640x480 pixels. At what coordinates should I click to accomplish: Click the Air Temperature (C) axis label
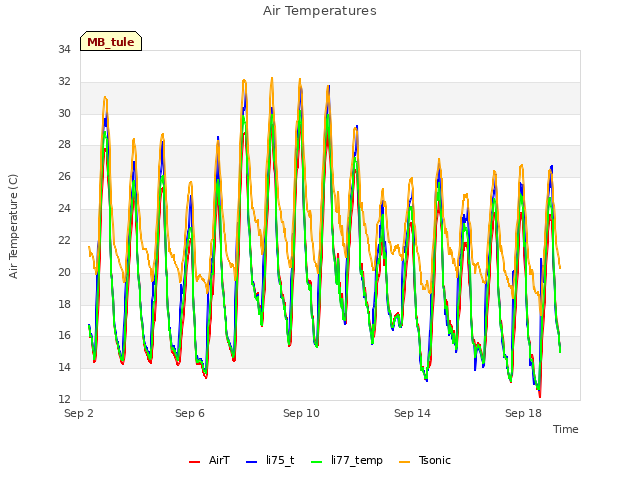click(x=13, y=227)
